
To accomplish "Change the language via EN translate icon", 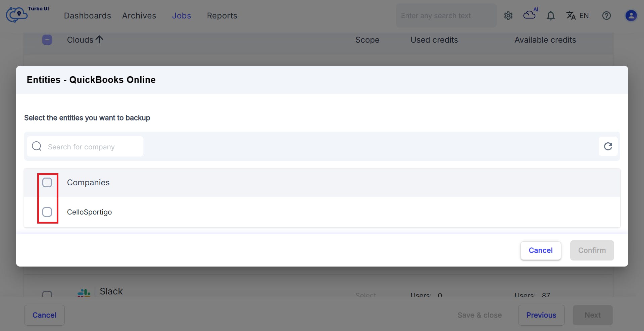I will (577, 16).
